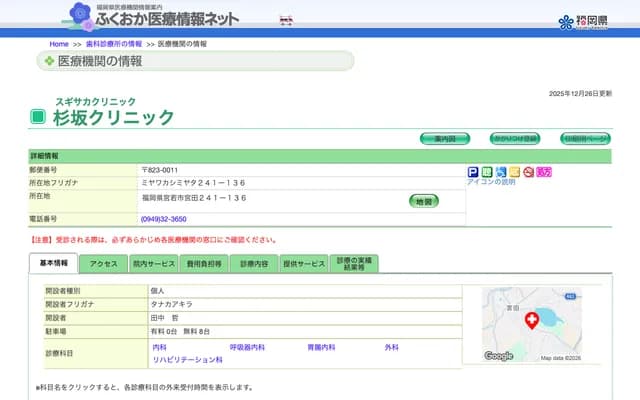Click the ふくおか医療情報ネット flower logo

[x=83, y=17]
